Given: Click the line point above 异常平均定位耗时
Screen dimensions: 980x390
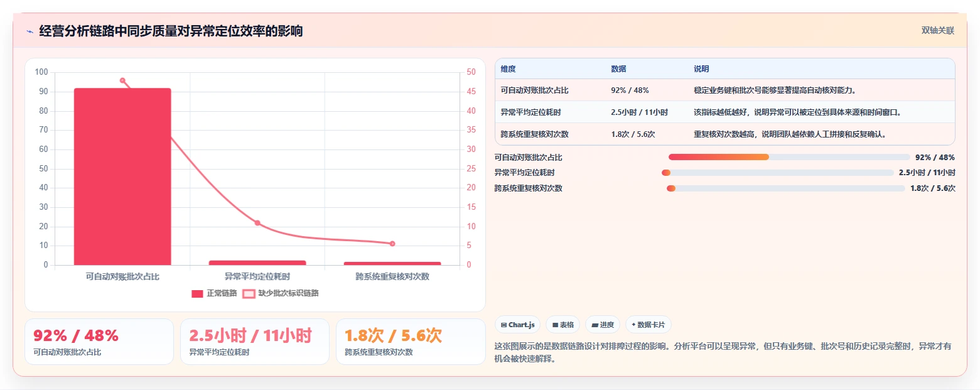Looking at the screenshot, I should click(x=257, y=223).
